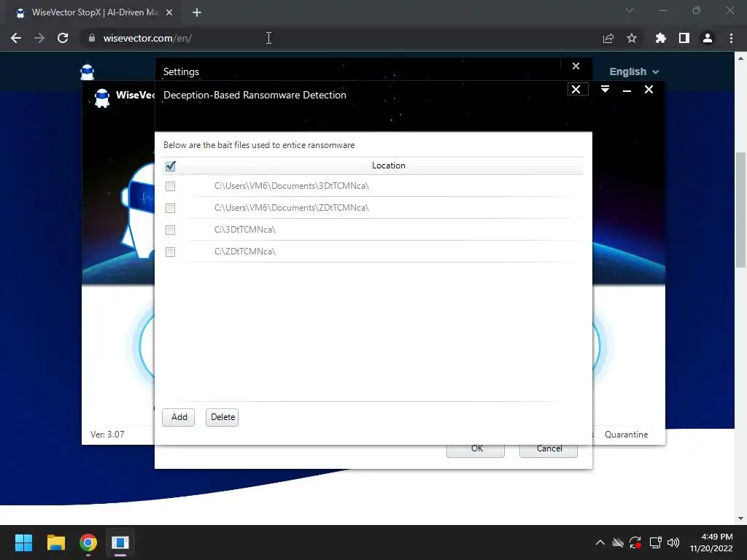This screenshot has height=560, width=747.
Task: Tick checkbox for C:\Users\VM6\Documents\3DtTCMNca\
Action: (170, 186)
